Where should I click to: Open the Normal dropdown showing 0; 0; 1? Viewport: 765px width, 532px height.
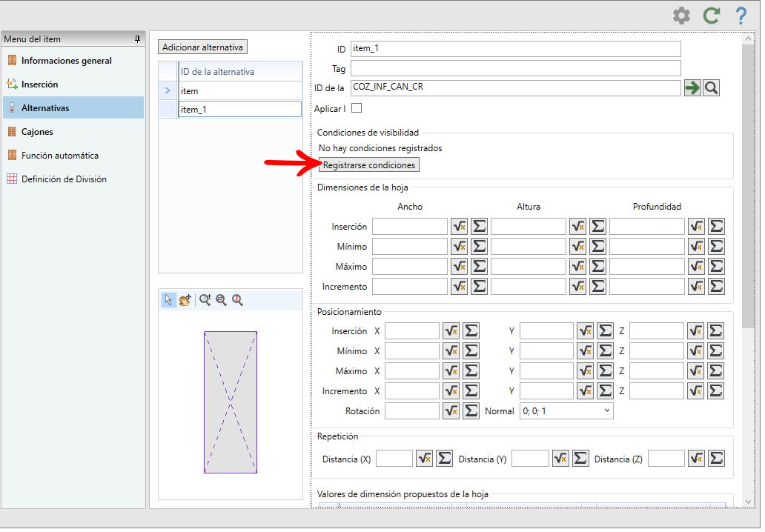click(566, 411)
